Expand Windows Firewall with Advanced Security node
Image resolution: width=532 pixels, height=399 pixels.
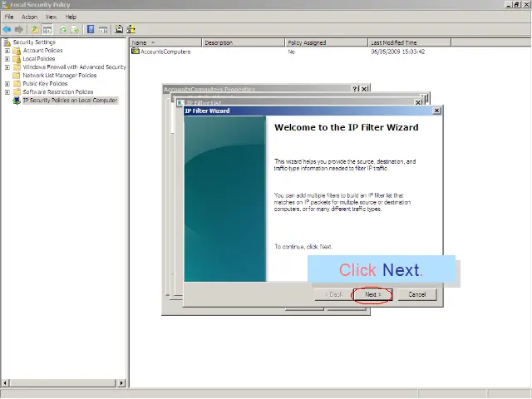7,67
